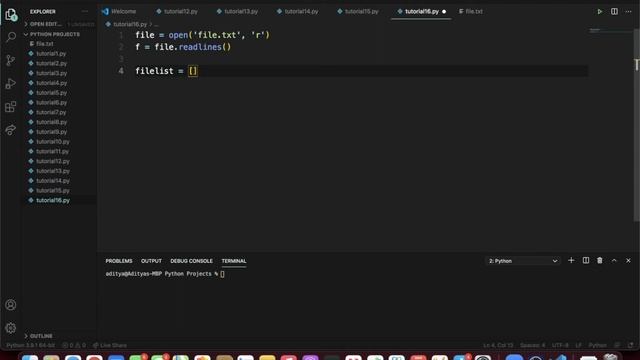Viewport: 640px width, 360px height.
Task: Open tutorial6.py in the explorer
Action: click(51, 102)
